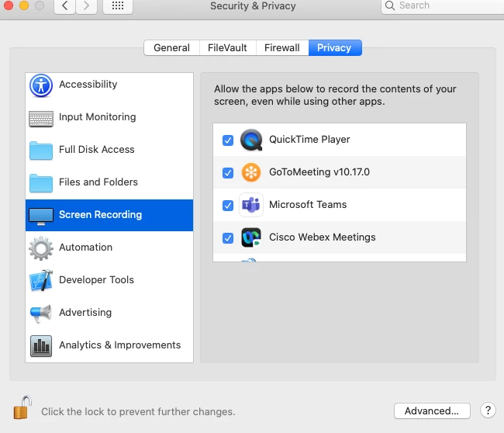Viewport: 504px width, 433px height.
Task: Open help with the question mark button
Action: click(x=488, y=410)
